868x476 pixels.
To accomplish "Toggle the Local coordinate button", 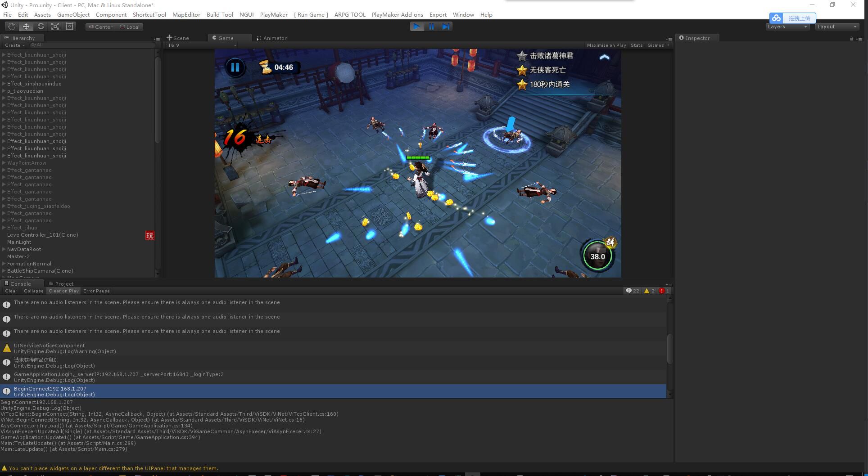I will pos(130,27).
